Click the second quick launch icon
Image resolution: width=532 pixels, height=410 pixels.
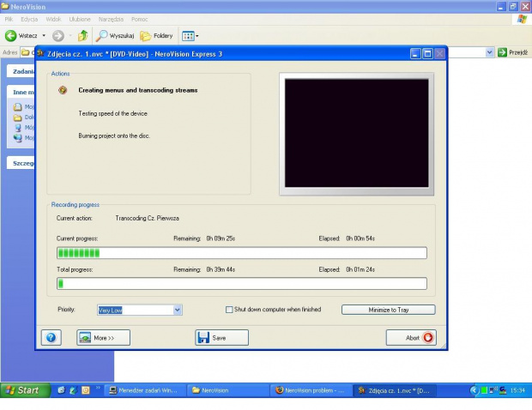73,390
